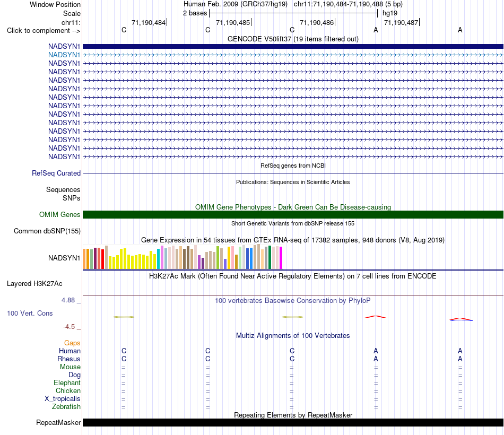504x435 pixels.
Task: Click the Dog alignment row label
Action: [74, 375]
